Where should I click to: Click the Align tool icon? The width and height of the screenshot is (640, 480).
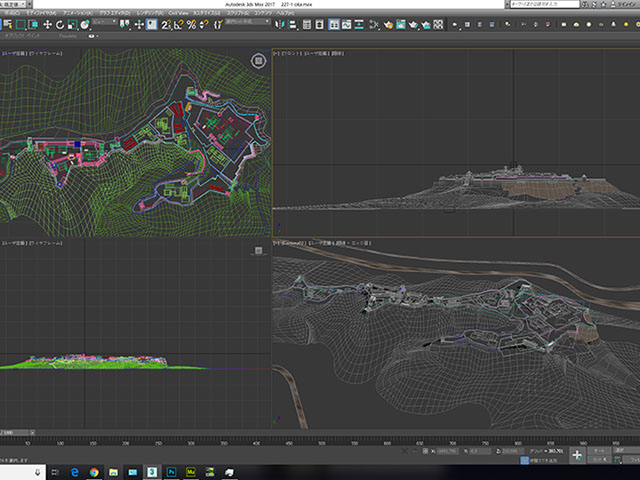pos(292,25)
